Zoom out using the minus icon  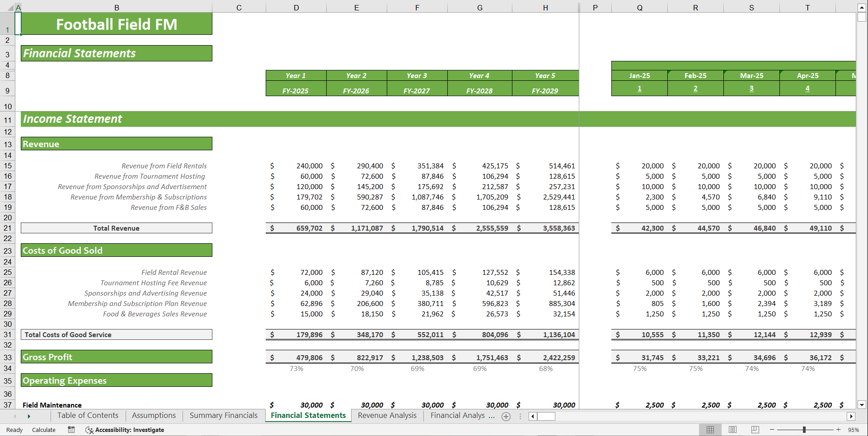click(x=773, y=430)
